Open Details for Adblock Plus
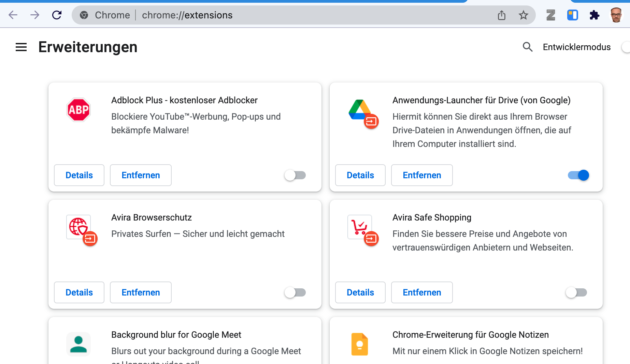Screen dimensions: 630x364 (x=79, y=175)
